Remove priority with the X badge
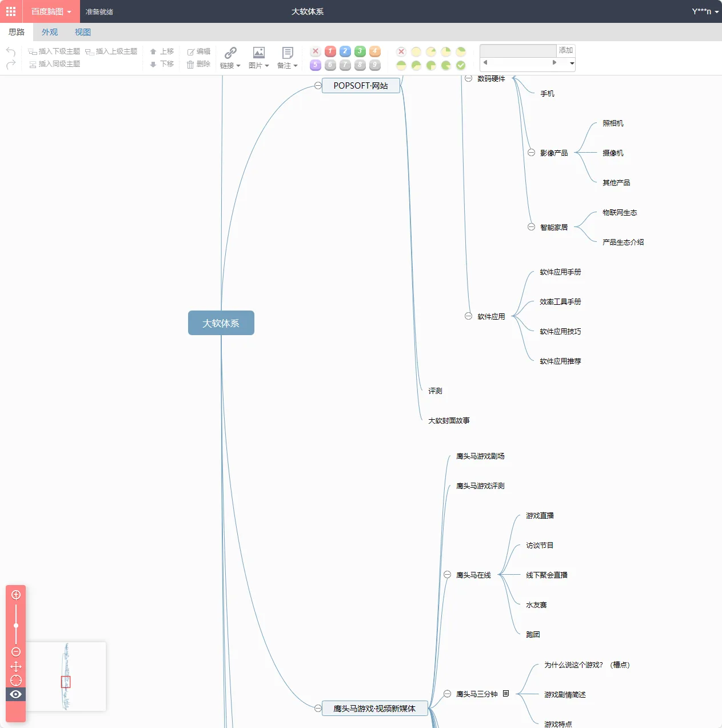Image resolution: width=722 pixels, height=728 pixels. point(316,51)
